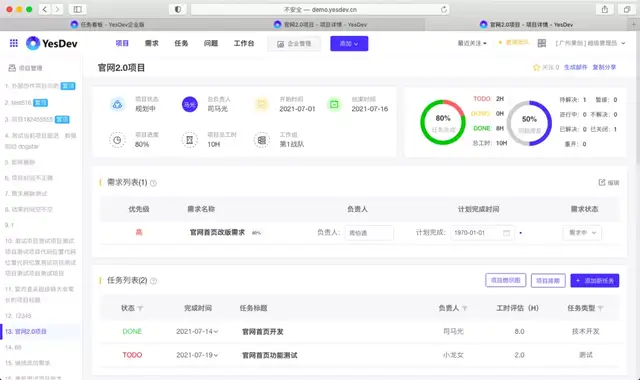
Task: Click the yellow 开始时间 calendar icon
Action: click(x=262, y=104)
